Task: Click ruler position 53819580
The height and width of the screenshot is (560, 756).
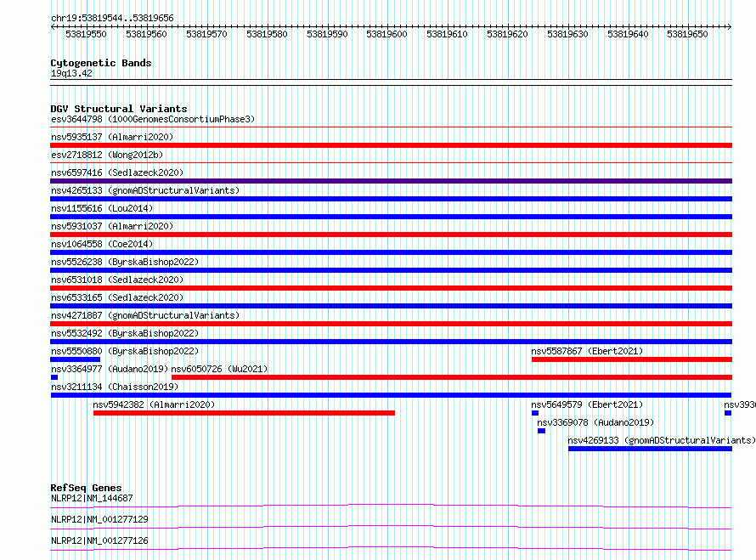Action: 267,34
